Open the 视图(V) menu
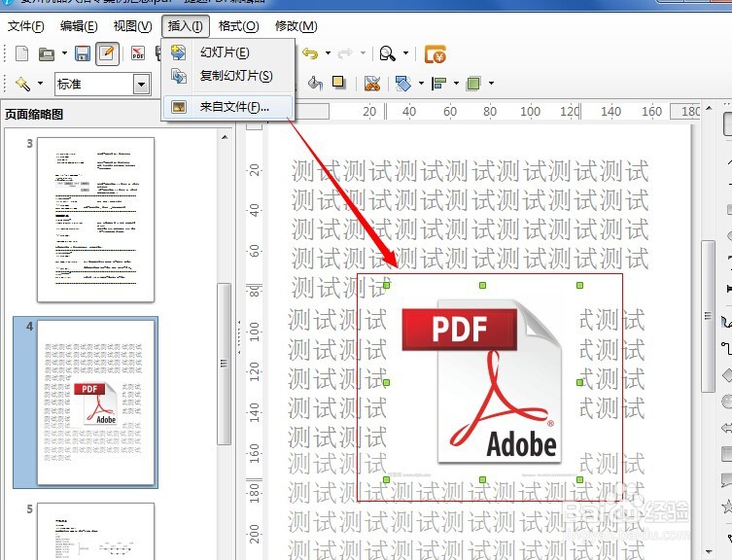 pyautogui.click(x=132, y=26)
